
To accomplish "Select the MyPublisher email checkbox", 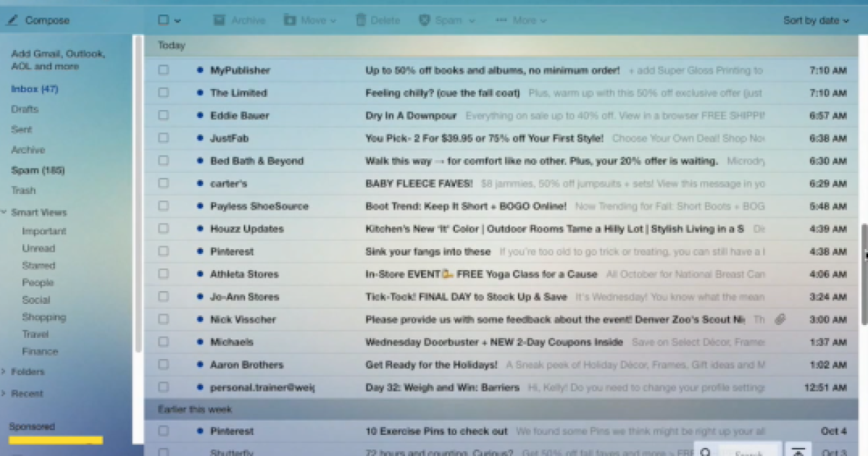I will coord(163,70).
